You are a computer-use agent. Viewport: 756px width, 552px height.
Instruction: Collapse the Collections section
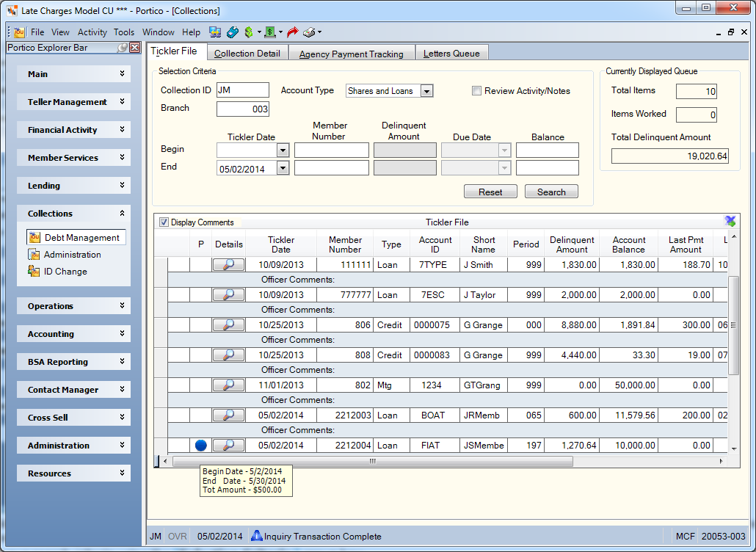(74, 214)
